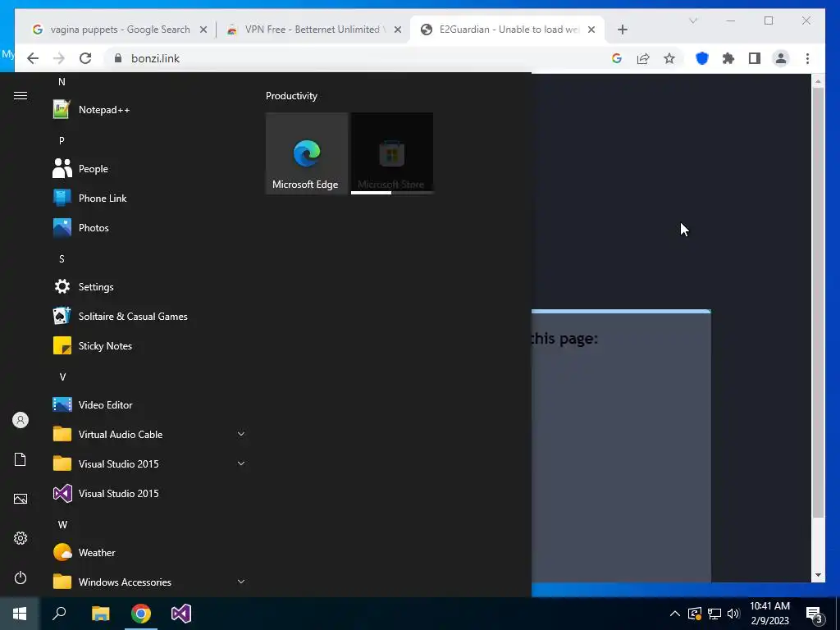
Task: Click scrollbar down arrow in Chrome
Action: pos(818,575)
